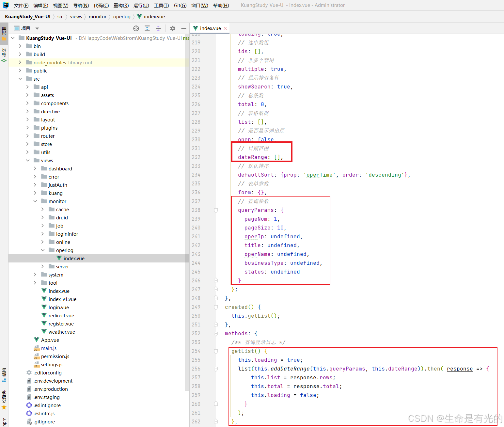Open the 编辑(E) menu
The image size is (504, 427).
(41, 6)
